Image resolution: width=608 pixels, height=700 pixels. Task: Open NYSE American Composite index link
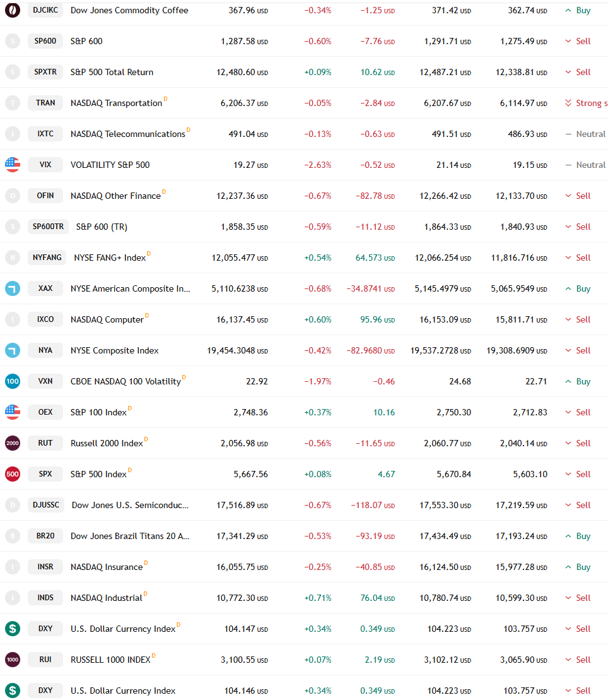(131, 289)
